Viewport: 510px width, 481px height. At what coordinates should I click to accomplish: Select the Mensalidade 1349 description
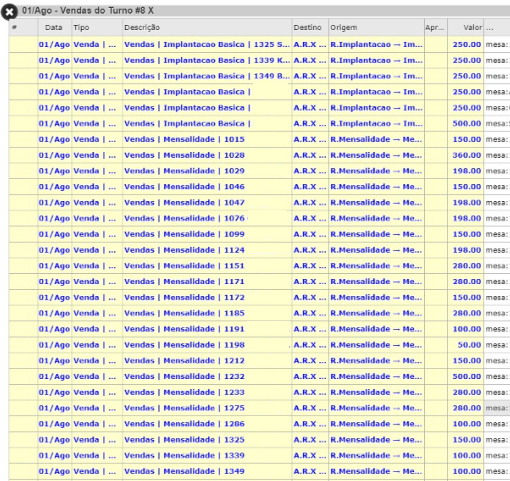tap(184, 471)
